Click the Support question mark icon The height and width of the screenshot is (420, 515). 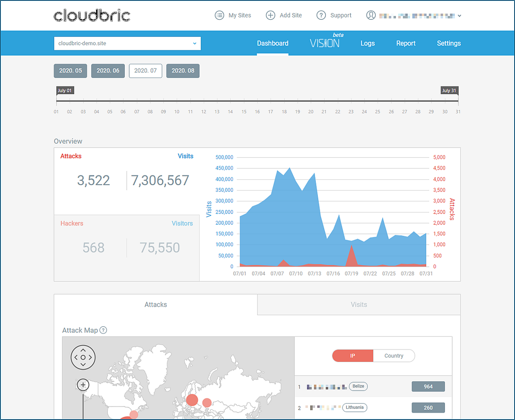321,15
